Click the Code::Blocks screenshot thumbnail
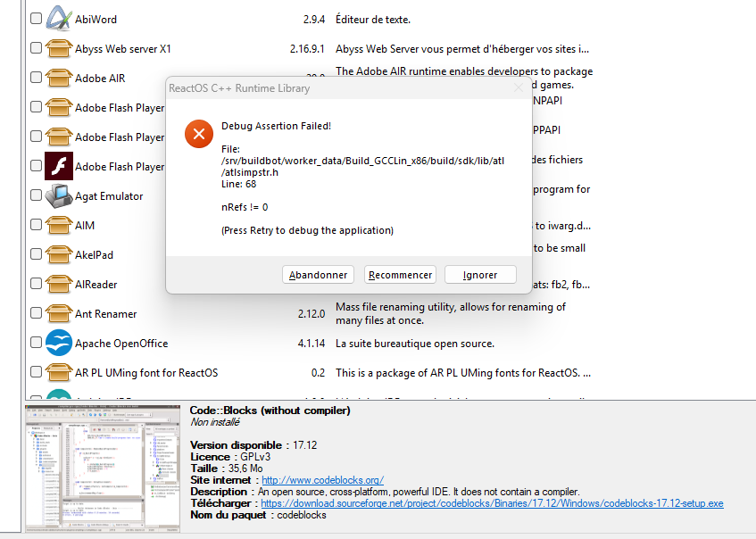Screen dimensions: 756x539 (x=103, y=469)
